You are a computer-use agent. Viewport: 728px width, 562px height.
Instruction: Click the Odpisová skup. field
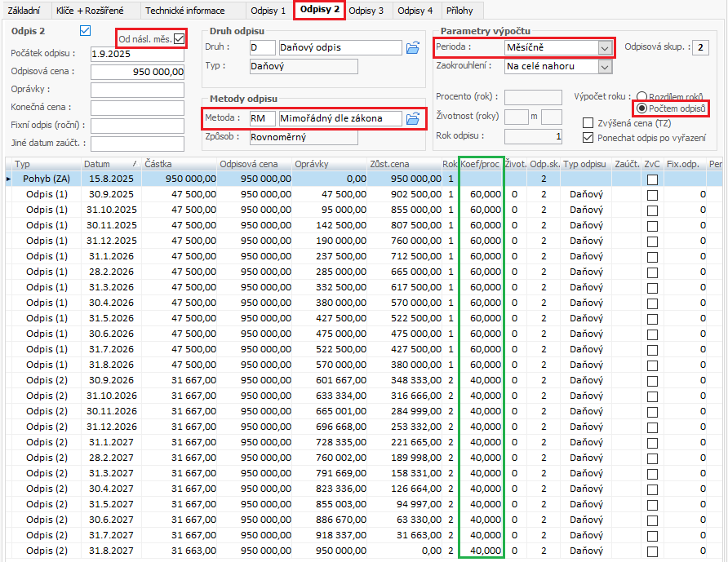[x=700, y=47]
